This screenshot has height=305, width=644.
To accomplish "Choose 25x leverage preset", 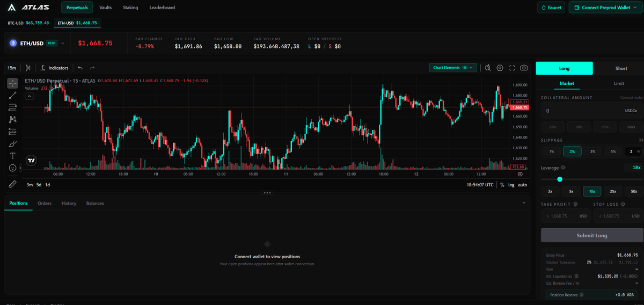I will [613, 191].
